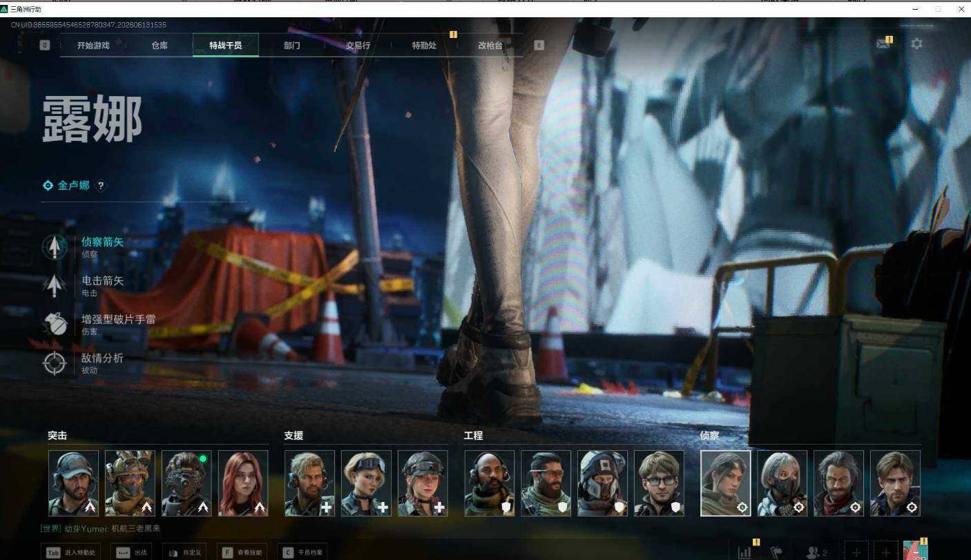Click the 支援 class heading
This screenshot has width=971, height=560.
click(x=294, y=436)
